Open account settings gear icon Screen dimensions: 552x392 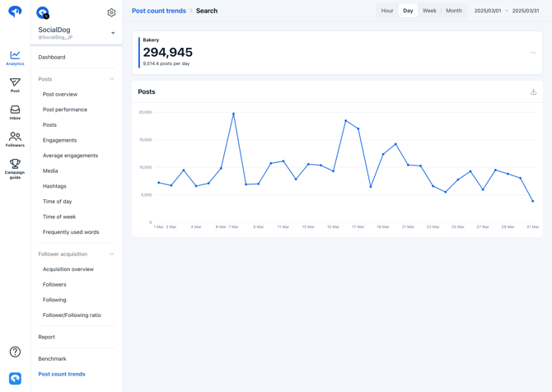pos(111,12)
